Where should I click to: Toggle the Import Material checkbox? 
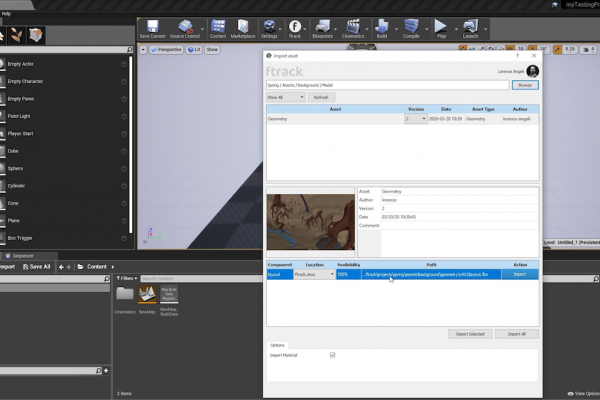(x=333, y=355)
